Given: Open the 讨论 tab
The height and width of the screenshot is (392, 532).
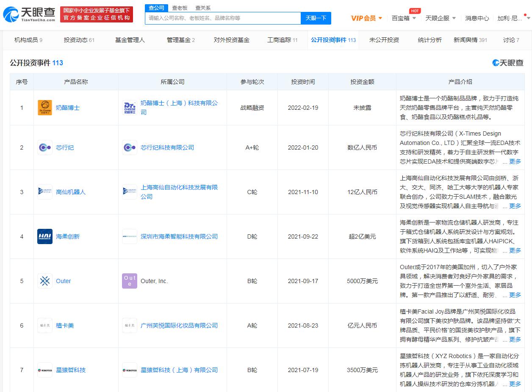Looking at the screenshot, I should 511,40.
